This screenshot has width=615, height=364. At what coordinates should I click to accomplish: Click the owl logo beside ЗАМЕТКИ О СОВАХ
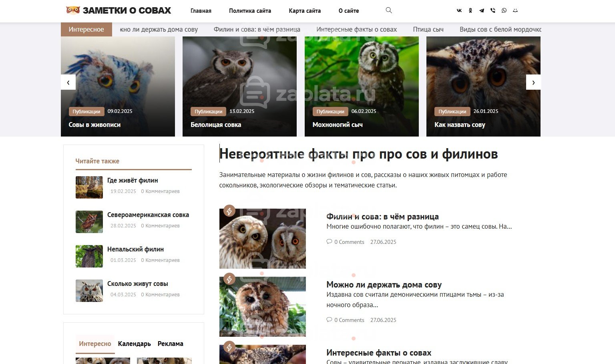[73, 10]
